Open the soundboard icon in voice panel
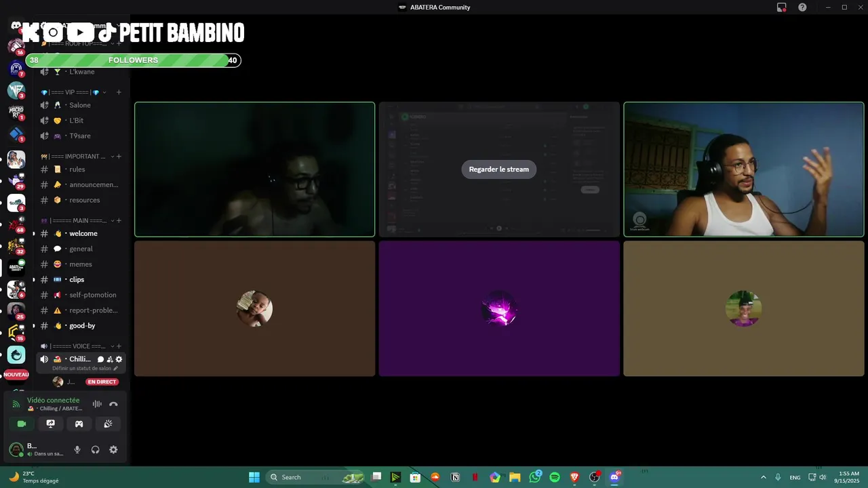Screen dimensions: 868x488 click(108, 424)
